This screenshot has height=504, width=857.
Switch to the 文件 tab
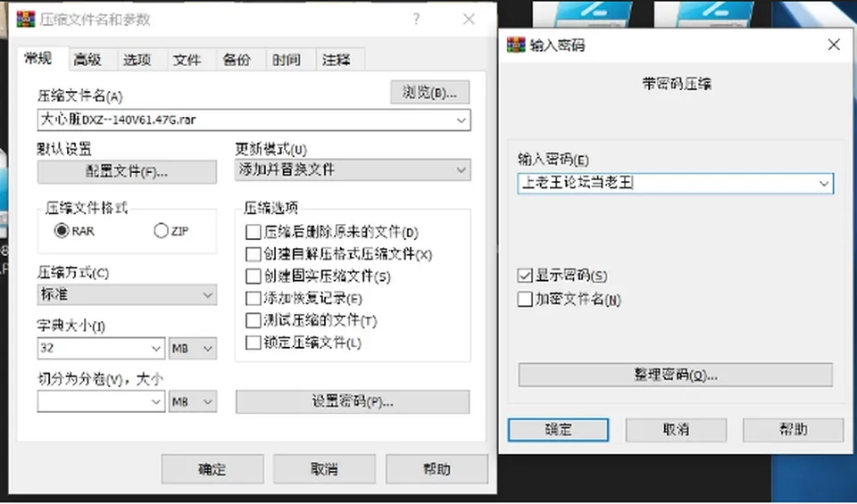(187, 60)
